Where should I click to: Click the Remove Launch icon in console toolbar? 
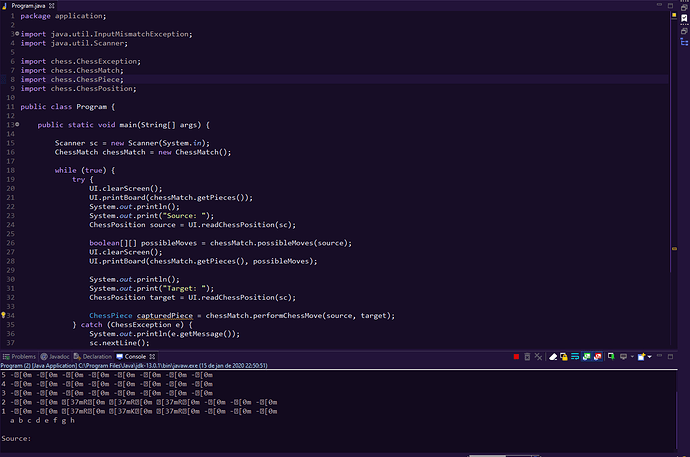pyautogui.click(x=527, y=357)
